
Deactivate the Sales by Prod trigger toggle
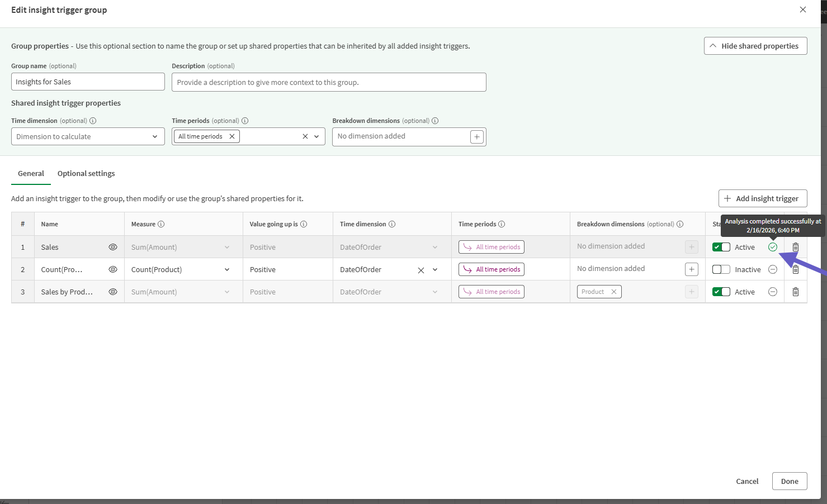point(721,291)
